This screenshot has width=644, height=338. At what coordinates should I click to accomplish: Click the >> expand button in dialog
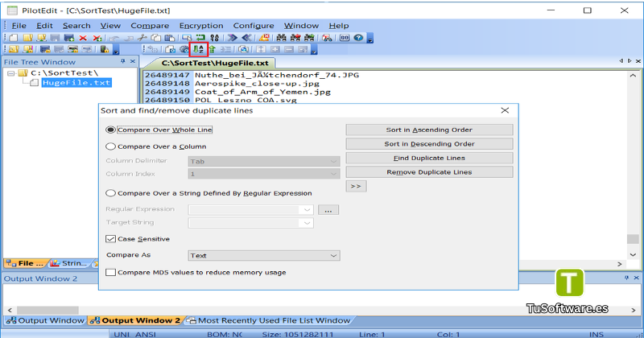pos(356,186)
